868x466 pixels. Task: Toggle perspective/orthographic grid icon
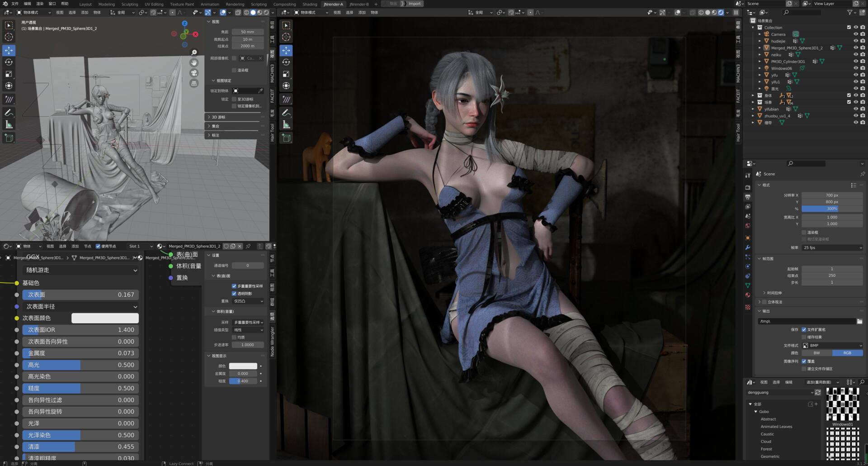(194, 83)
